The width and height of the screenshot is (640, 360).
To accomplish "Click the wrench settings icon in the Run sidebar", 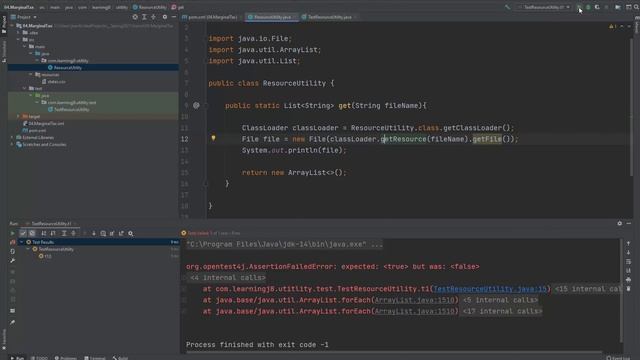I will (x=13, y=261).
